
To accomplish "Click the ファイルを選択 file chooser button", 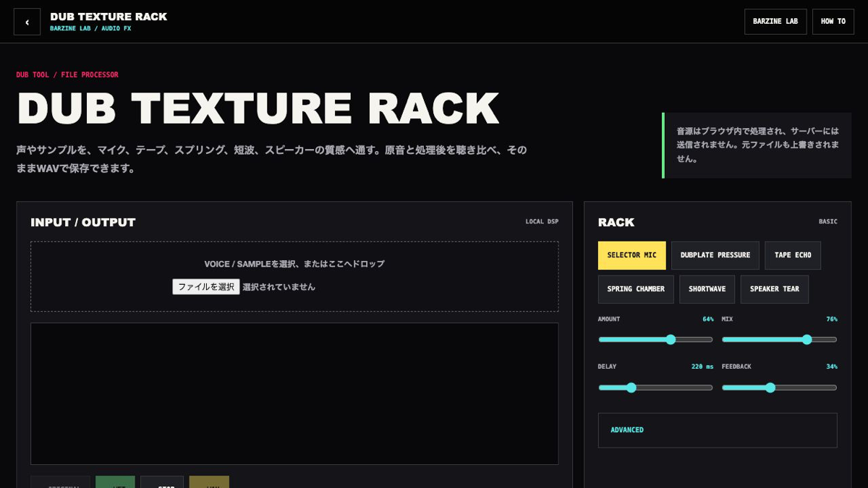I will (206, 287).
